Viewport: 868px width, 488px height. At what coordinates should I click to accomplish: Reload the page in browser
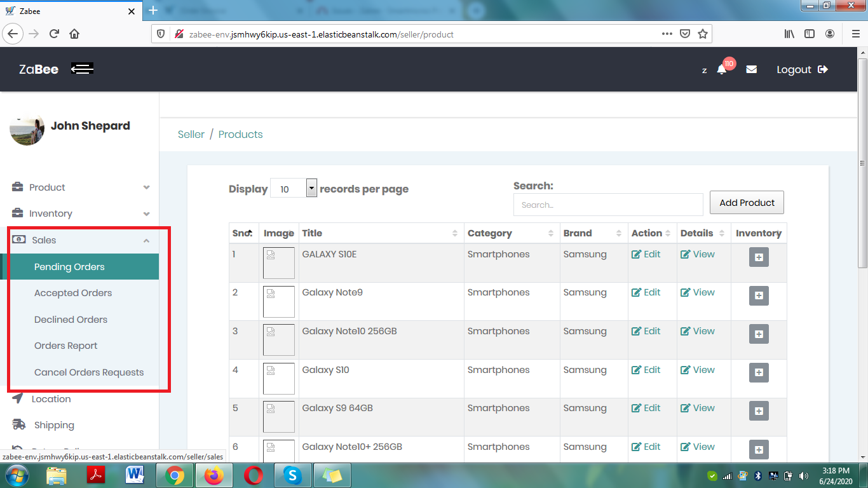click(x=55, y=34)
